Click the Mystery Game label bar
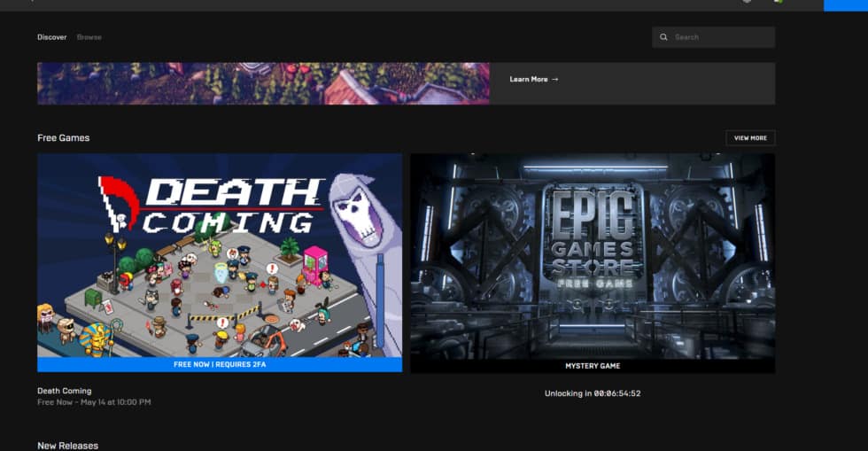 click(593, 366)
